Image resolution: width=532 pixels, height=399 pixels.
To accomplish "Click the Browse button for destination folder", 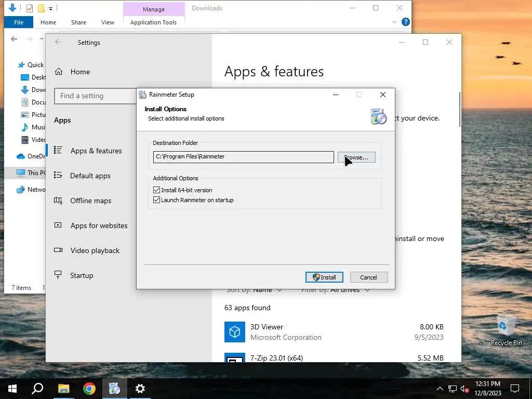I will point(356,157).
